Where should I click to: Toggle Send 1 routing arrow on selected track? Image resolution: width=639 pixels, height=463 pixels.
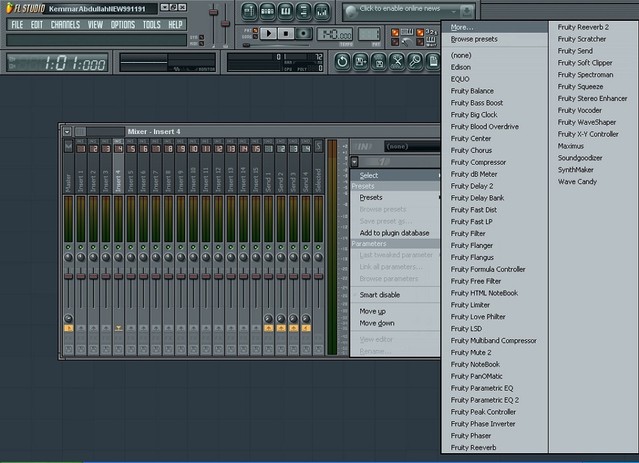coord(268,328)
